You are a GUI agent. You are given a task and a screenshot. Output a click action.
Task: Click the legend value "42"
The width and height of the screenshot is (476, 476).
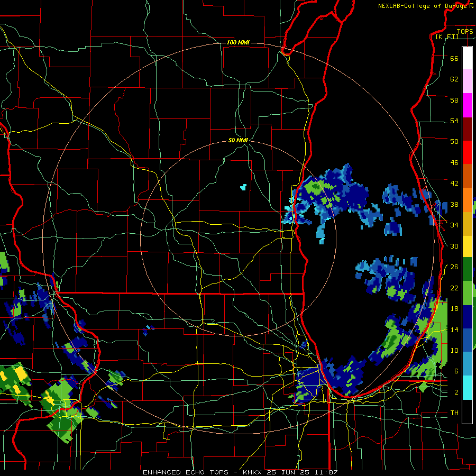tap(454, 184)
